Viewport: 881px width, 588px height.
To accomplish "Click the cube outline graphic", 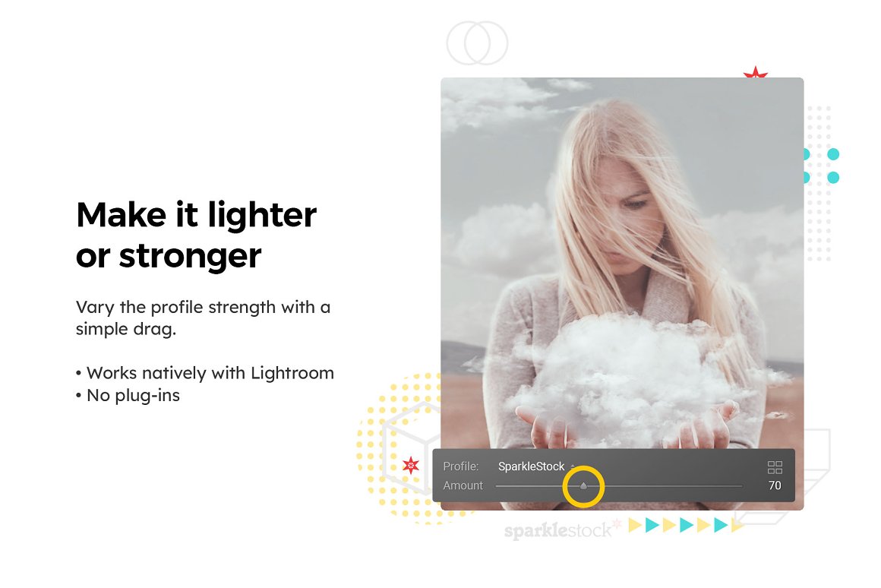I will tap(412, 447).
